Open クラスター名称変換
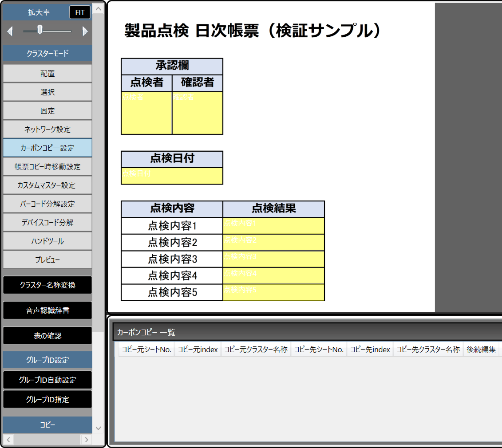The width and height of the screenshot is (502, 448). pyautogui.click(x=47, y=285)
